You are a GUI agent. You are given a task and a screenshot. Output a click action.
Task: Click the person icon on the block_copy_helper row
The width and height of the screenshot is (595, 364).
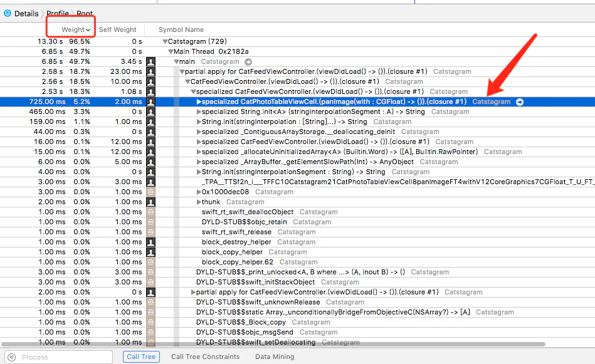(151, 252)
